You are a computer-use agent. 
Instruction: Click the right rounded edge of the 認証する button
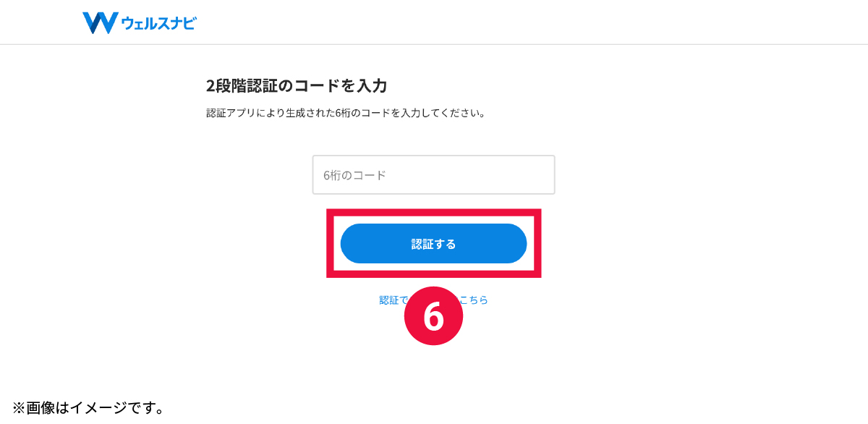pyautogui.click(x=516, y=244)
